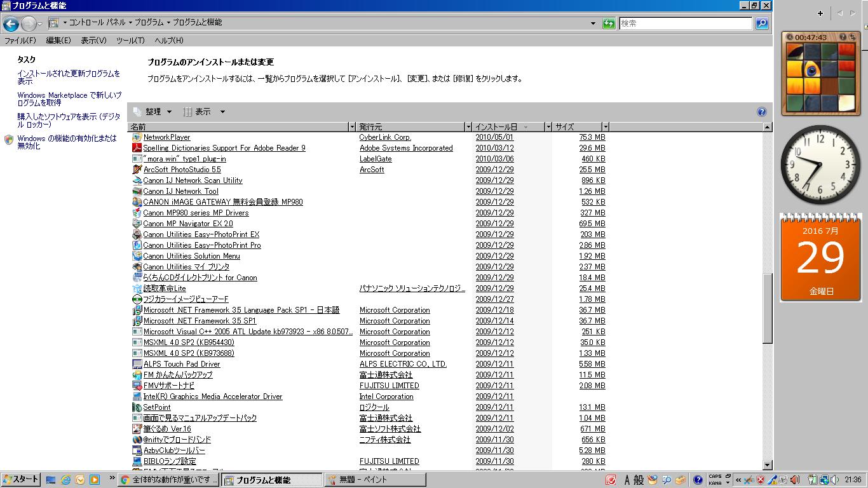The image size is (868, 488).
Task: Switch to the Chrome taskbar window
Action: [170, 480]
